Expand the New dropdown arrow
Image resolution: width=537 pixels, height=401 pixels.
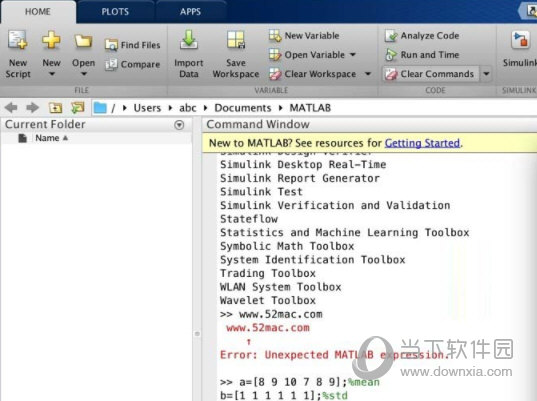[51, 74]
